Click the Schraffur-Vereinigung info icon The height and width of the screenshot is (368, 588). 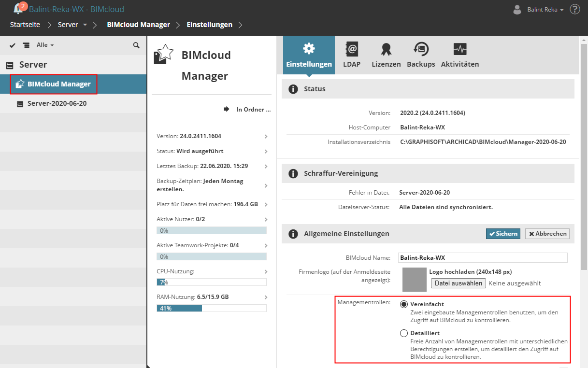pos(293,173)
